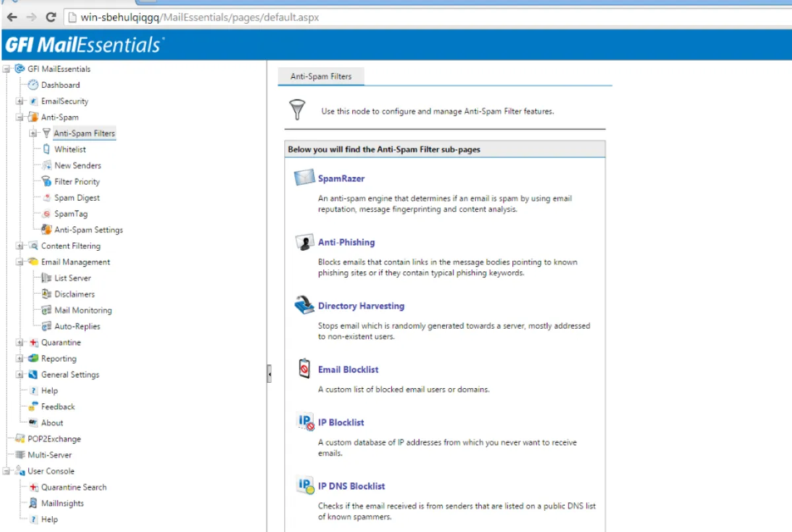Viewport: 792px width, 532px height.
Task: Select the EmailSecurity node icon
Action: [34, 101]
